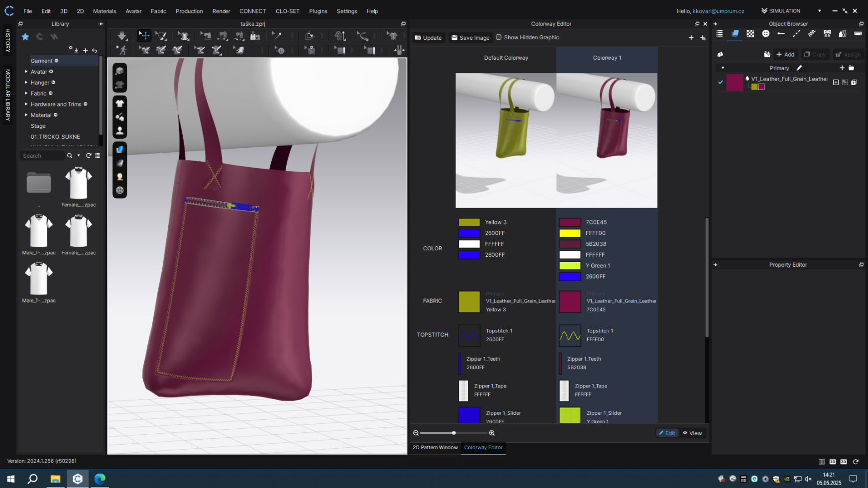
Task: Open the SIMULATION mode dropdown
Action: tap(819, 11)
